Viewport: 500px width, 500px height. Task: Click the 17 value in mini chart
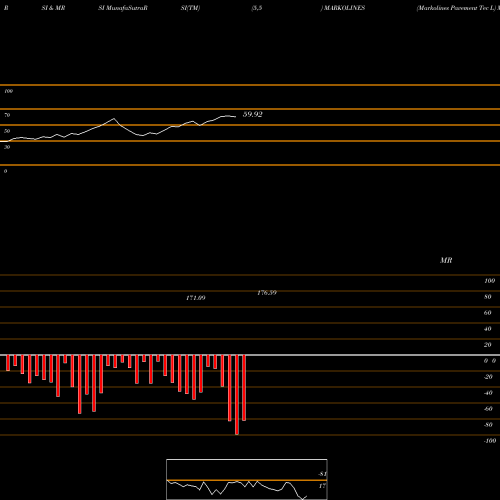pyautogui.click(x=322, y=486)
